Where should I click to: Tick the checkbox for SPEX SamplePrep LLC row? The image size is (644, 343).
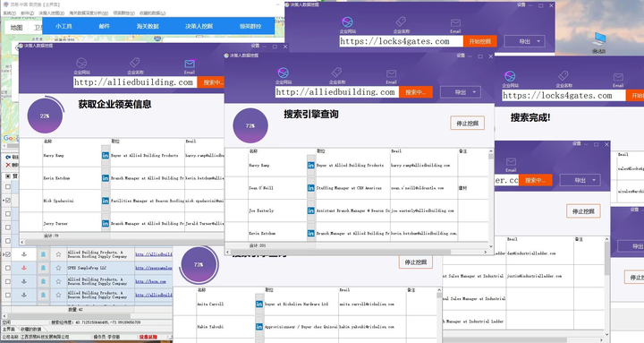[8, 268]
